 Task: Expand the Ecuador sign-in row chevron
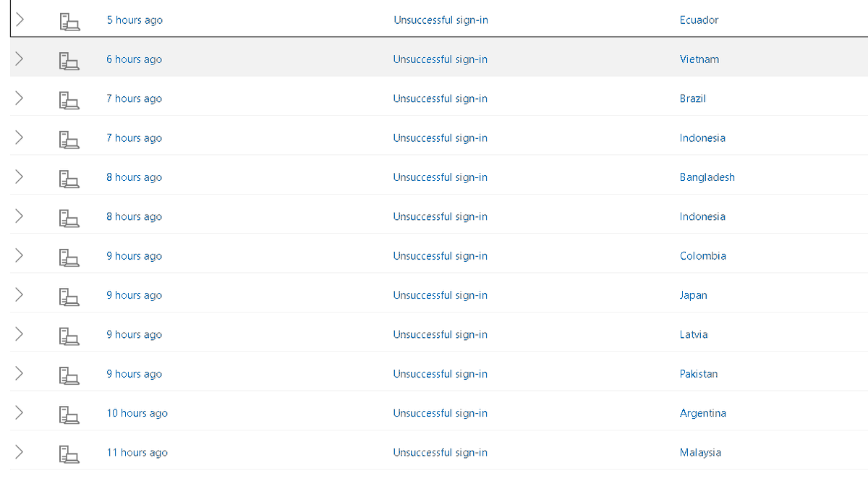[20, 20]
